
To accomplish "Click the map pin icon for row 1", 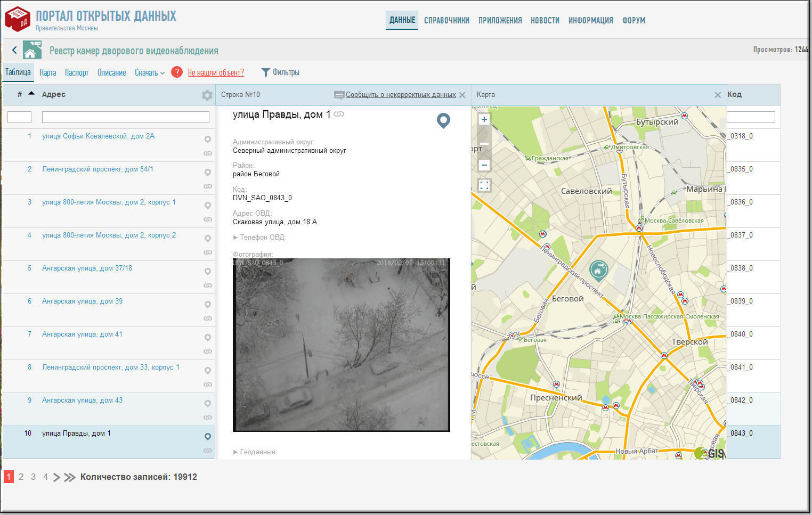I will [x=208, y=139].
